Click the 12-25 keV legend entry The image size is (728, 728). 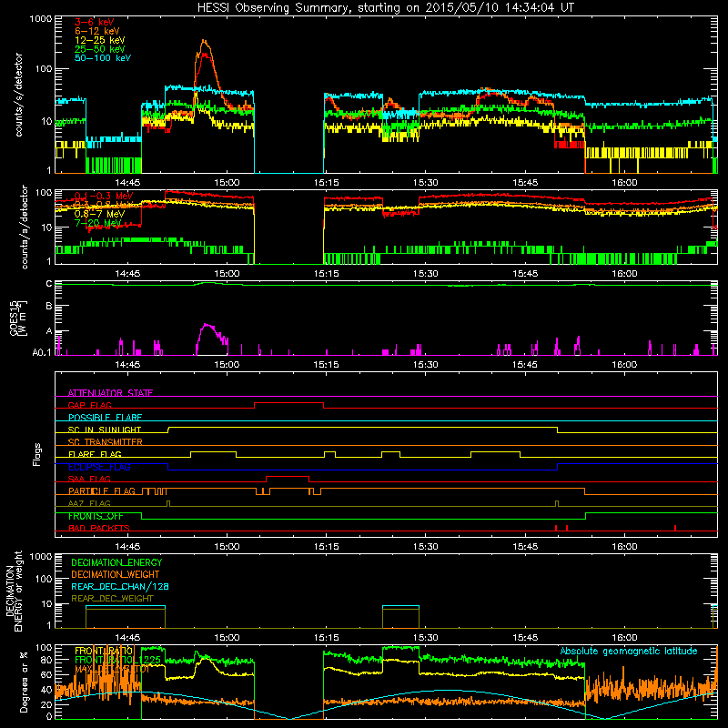click(99, 40)
